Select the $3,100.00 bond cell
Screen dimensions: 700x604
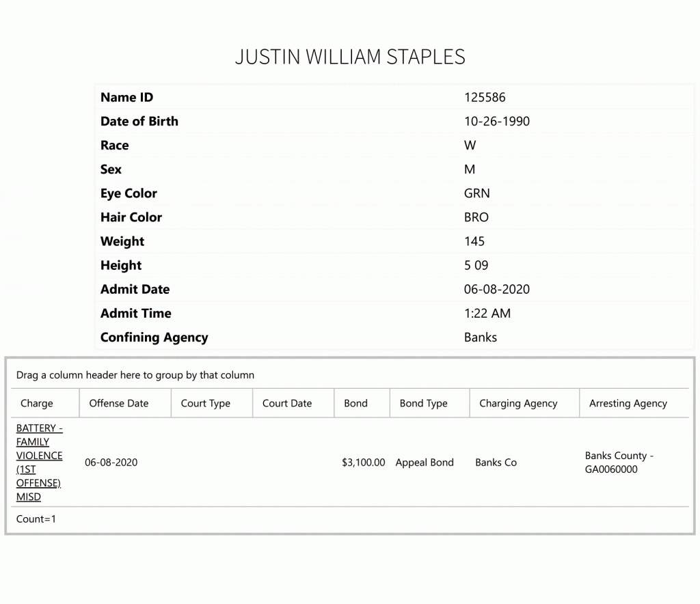[x=364, y=463]
